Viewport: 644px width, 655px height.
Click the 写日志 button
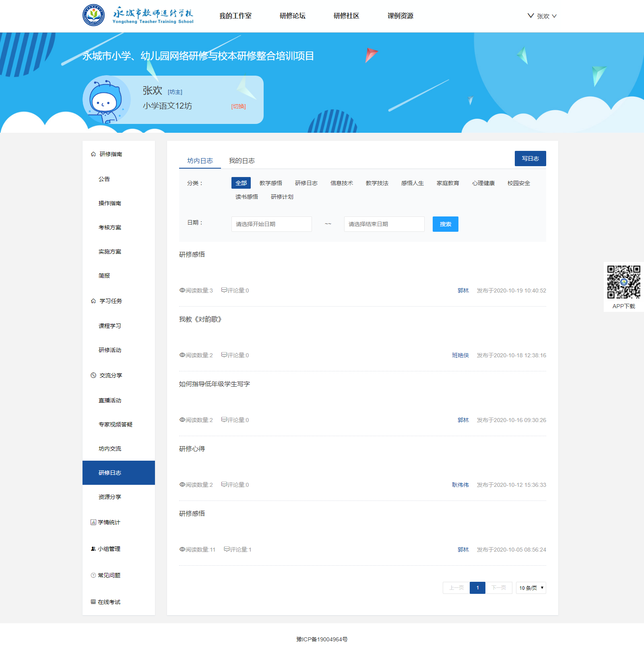(x=530, y=159)
